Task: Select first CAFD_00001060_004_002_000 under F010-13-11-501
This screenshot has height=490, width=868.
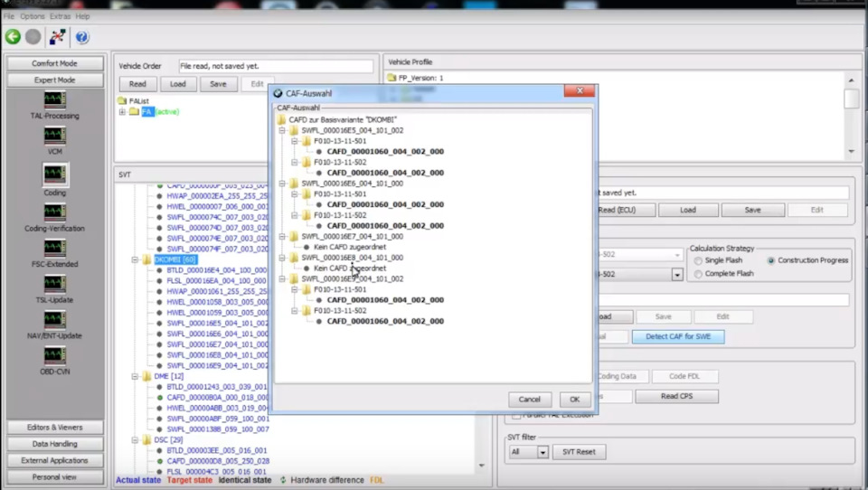Action: pyautogui.click(x=385, y=152)
